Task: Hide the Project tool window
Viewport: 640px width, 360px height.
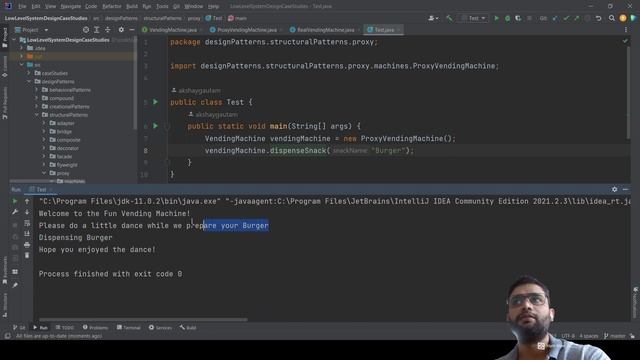Action: (x=132, y=30)
